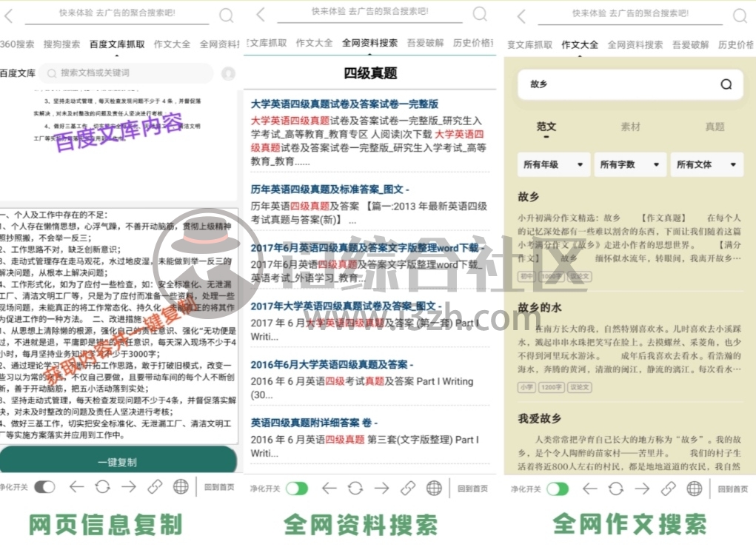Disable the 净化开关 toggle in middle panel

[297, 489]
